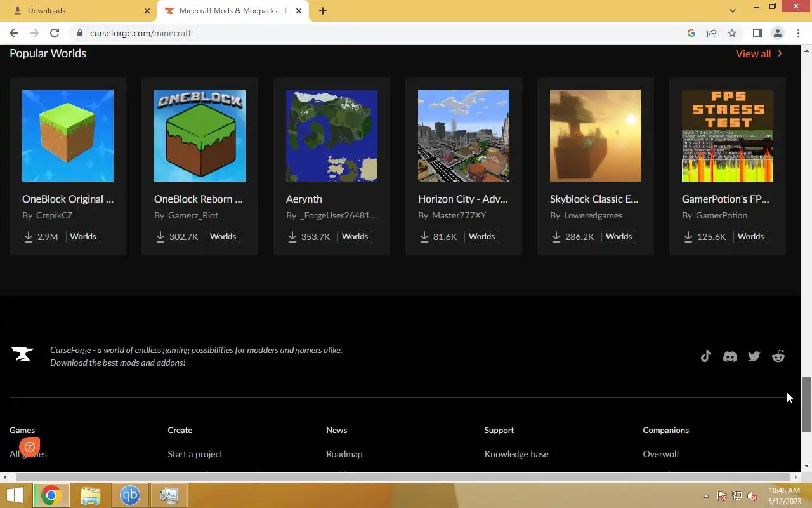Close the Downloads tab
The image size is (812, 508).
147,11
